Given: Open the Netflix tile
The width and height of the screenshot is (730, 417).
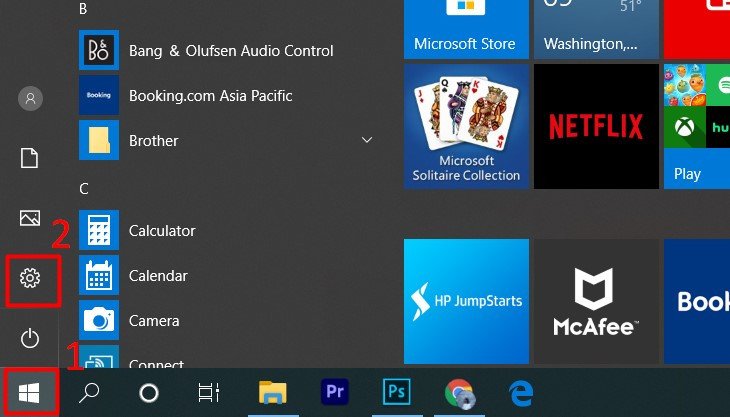Looking at the screenshot, I should pos(596,127).
